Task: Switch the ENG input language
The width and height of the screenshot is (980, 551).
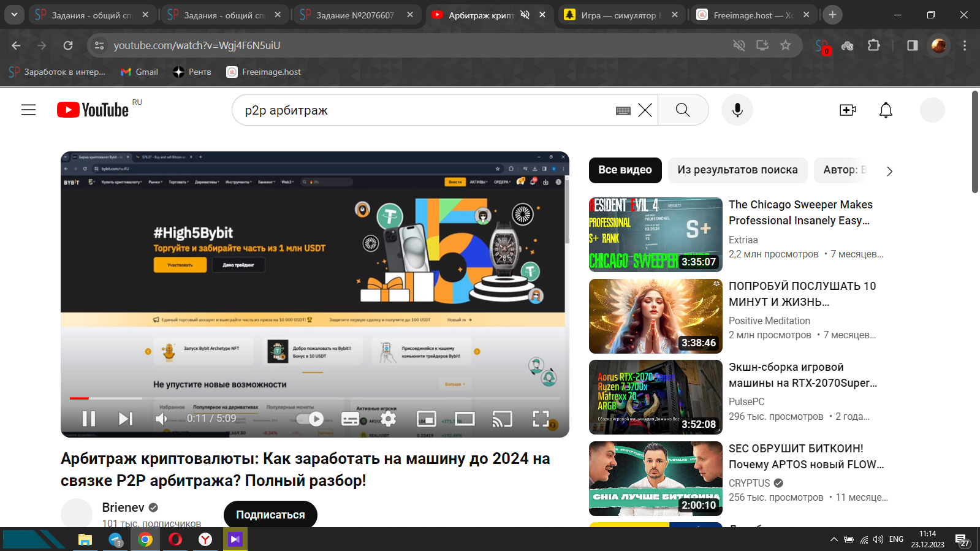Action: [x=896, y=539]
